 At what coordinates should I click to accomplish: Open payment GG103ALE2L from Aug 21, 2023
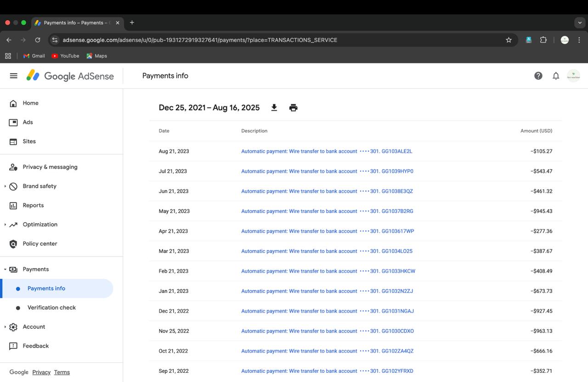tap(327, 151)
